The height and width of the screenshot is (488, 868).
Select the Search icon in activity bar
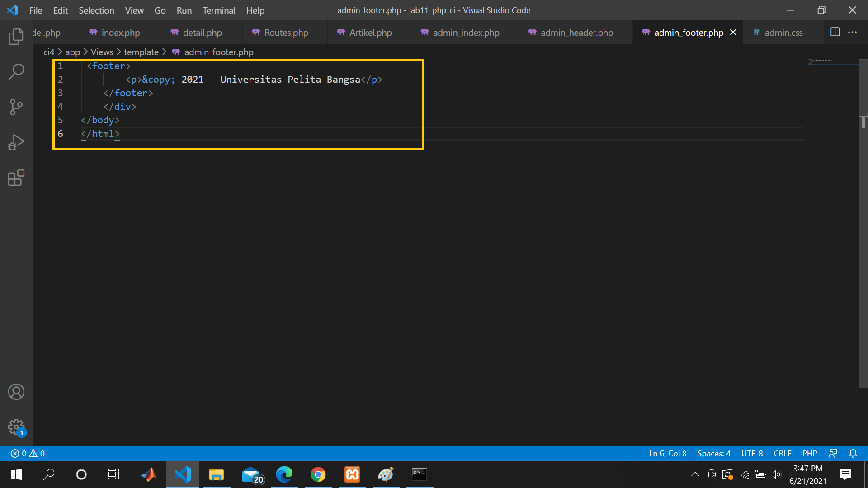click(x=16, y=71)
